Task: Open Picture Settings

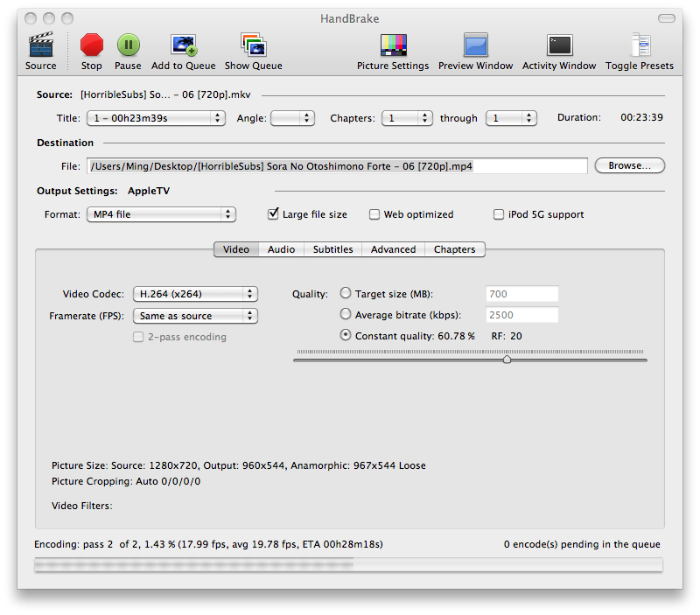Action: (x=393, y=45)
